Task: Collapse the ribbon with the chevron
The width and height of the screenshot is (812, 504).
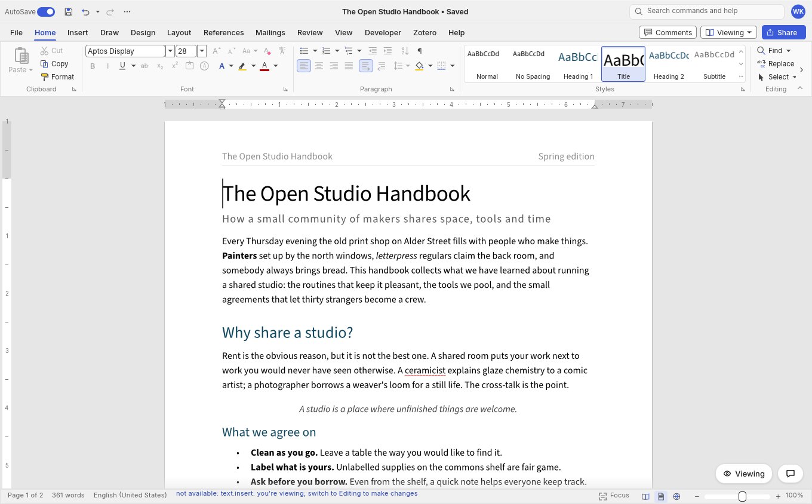Action: [x=800, y=89]
